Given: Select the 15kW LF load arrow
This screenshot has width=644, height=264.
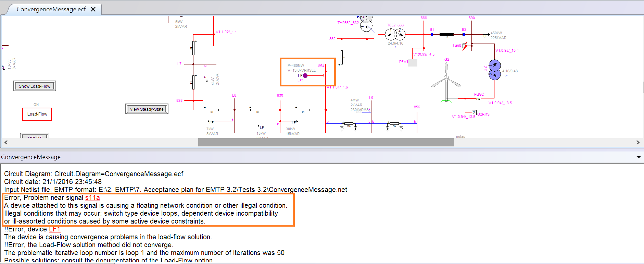Looking at the screenshot, I should pos(261,127).
